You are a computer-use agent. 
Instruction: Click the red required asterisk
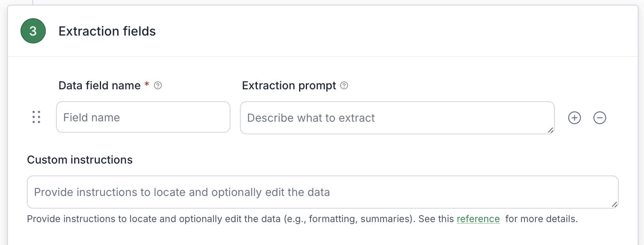(147, 84)
